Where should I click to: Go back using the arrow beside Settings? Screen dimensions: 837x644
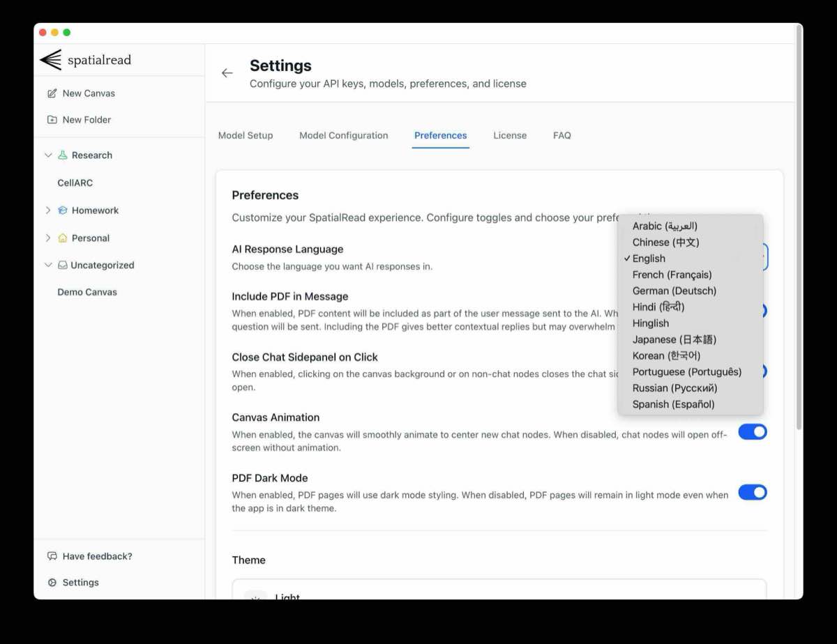click(x=227, y=73)
